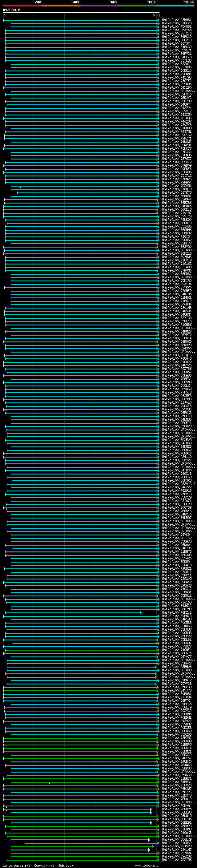Image resolution: width=197 pixels, height=868 pixels.
Task: Select hit label UniRef100_B4FF23
Action: point(176,57)
